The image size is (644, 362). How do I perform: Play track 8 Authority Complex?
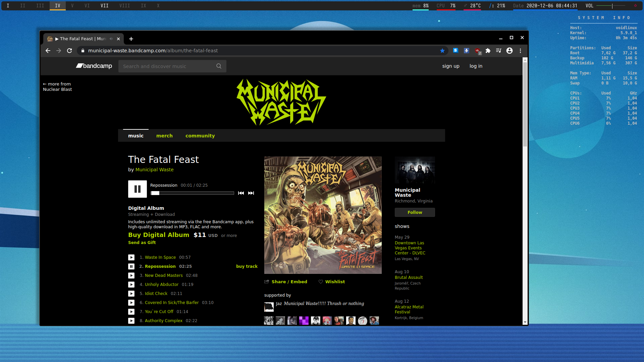(131, 321)
